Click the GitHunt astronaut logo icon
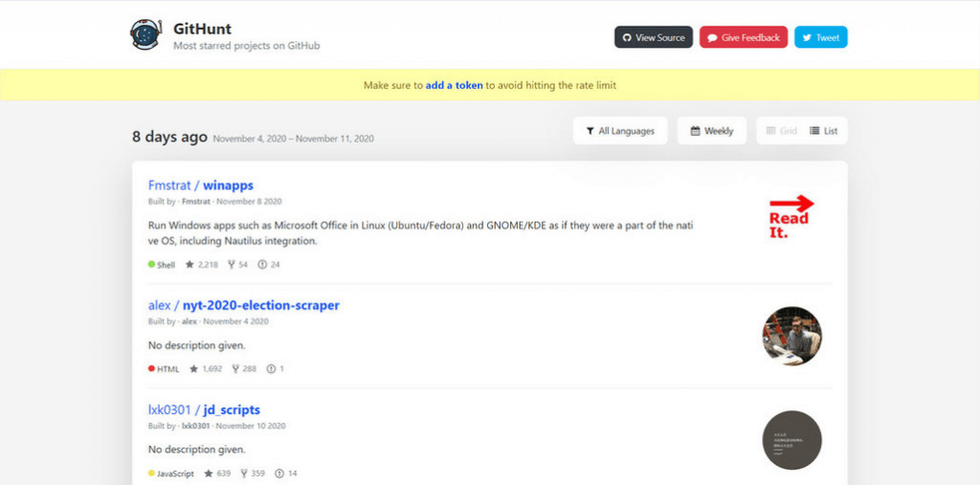The height and width of the screenshot is (485, 980). coord(145,35)
